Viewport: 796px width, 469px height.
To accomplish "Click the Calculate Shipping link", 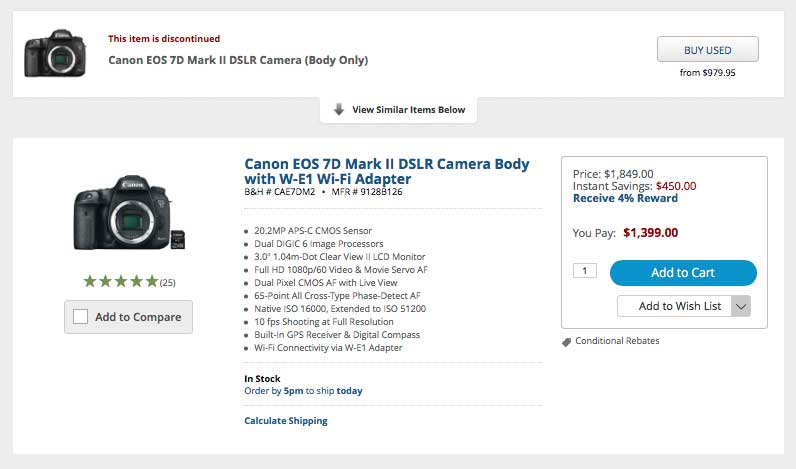I will (286, 420).
